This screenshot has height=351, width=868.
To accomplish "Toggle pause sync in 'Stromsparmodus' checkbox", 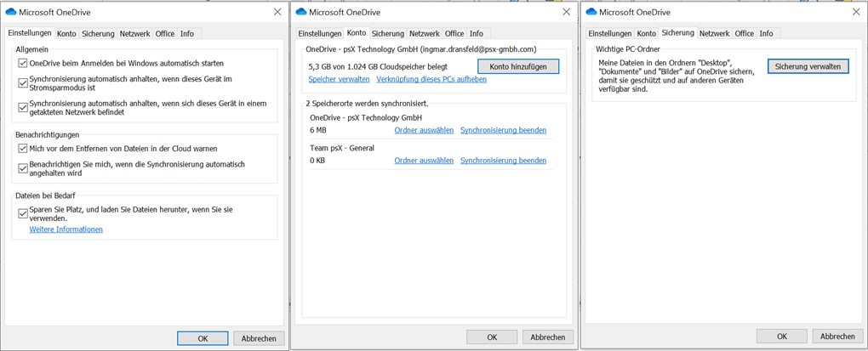I will pyautogui.click(x=24, y=82).
